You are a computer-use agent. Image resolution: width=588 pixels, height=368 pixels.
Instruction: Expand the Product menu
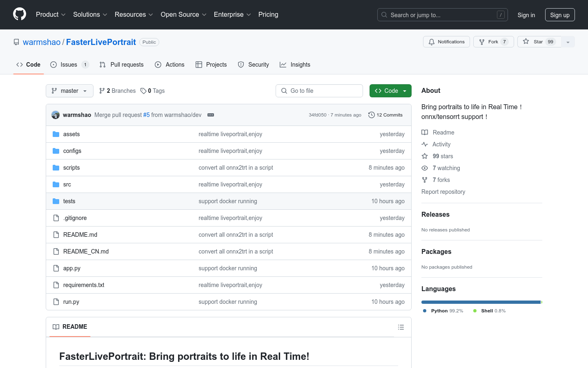pos(51,15)
